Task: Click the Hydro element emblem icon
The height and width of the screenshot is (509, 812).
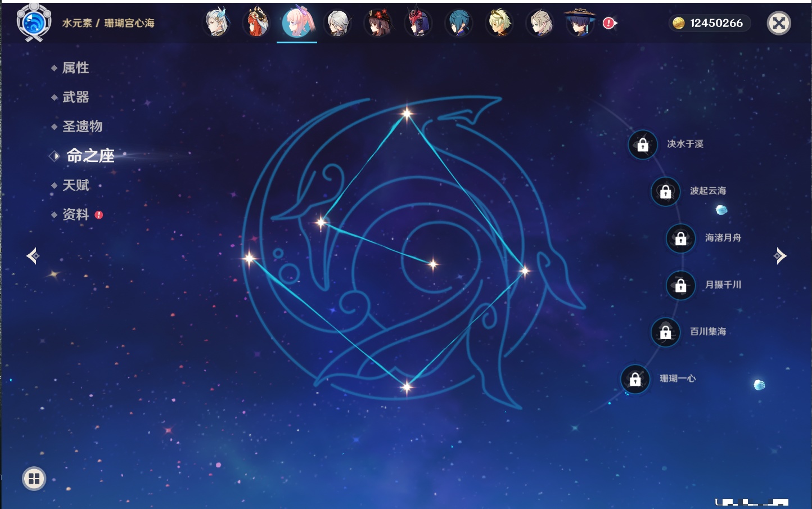Action: [x=34, y=23]
